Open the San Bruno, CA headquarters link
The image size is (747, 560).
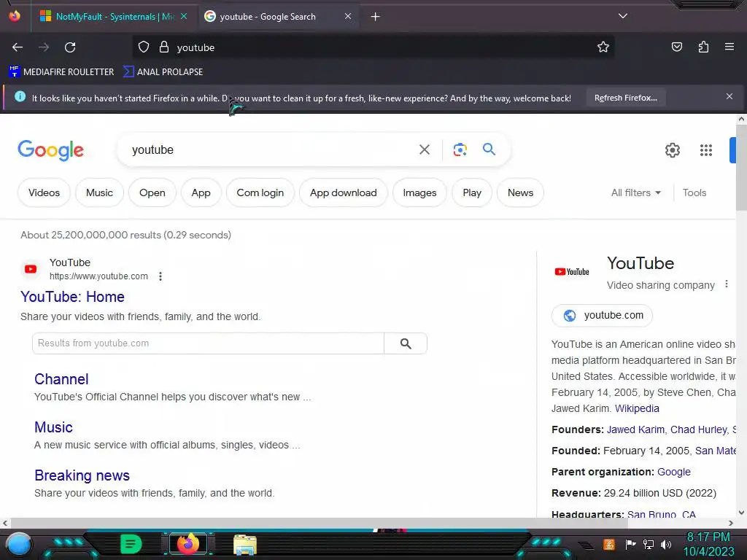click(661, 514)
